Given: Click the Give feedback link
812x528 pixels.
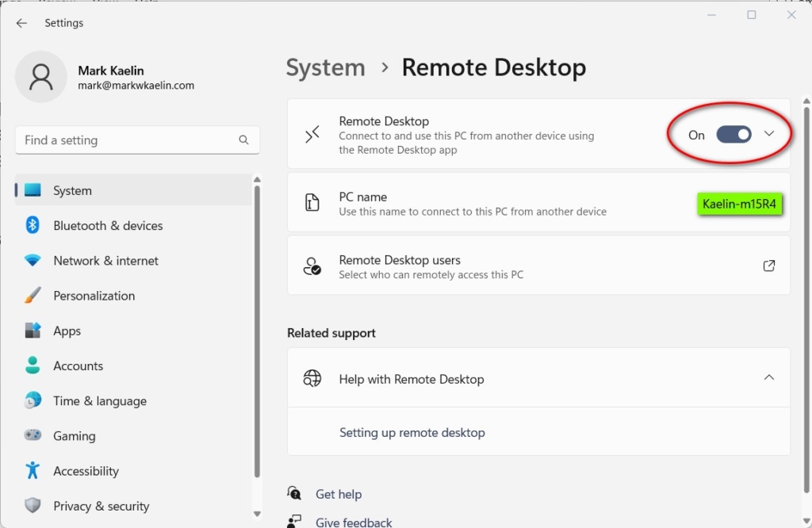Looking at the screenshot, I should [354, 522].
